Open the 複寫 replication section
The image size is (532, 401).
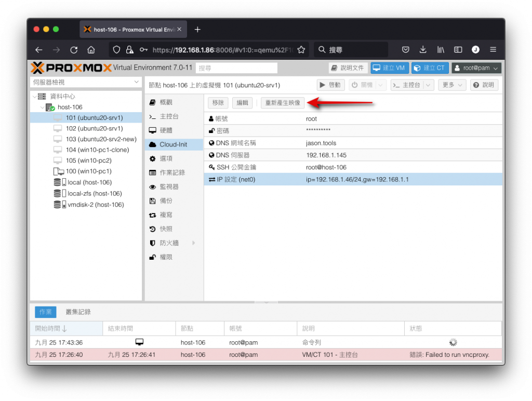(174, 215)
